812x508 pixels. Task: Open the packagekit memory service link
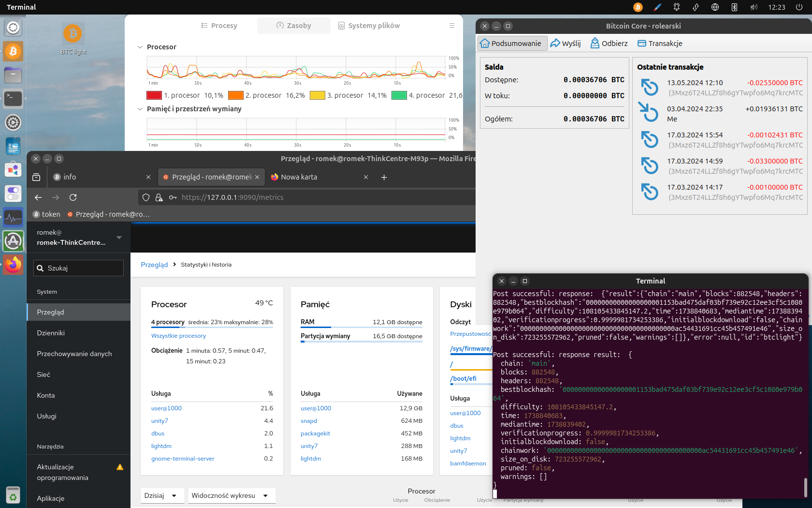click(x=315, y=433)
